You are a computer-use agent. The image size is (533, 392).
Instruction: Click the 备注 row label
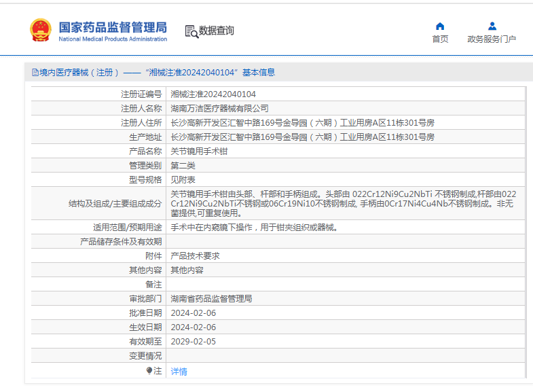(153, 285)
